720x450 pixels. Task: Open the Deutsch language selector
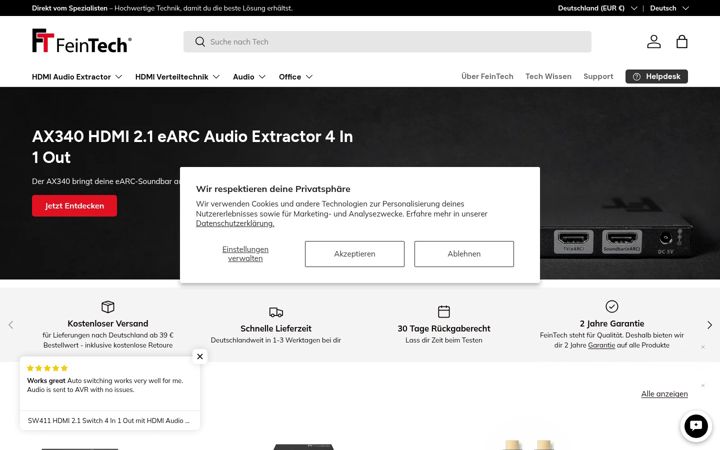click(669, 8)
